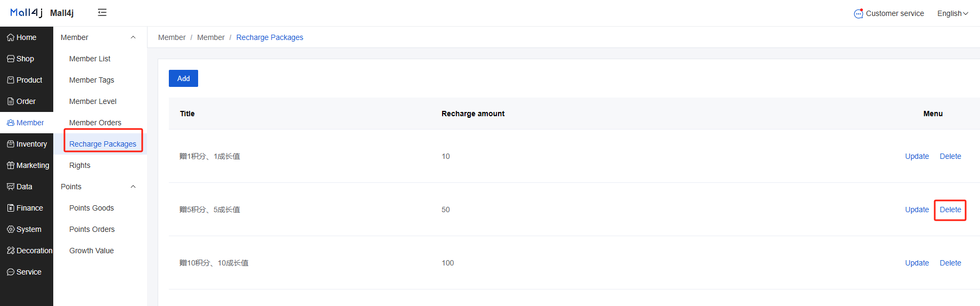Open Member Tags submenu item
980x306 pixels.
pos(92,80)
